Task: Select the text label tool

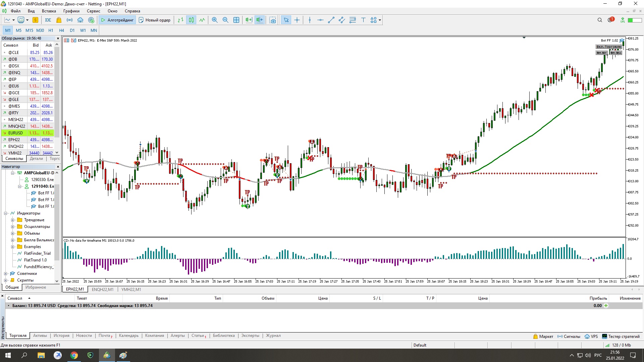Action: coord(363,20)
